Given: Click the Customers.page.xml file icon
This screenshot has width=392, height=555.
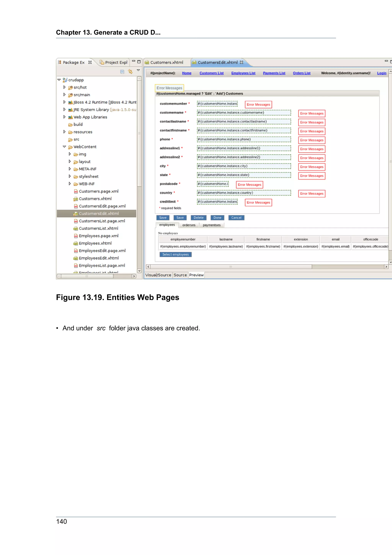Looking at the screenshot, I should 76,191.
